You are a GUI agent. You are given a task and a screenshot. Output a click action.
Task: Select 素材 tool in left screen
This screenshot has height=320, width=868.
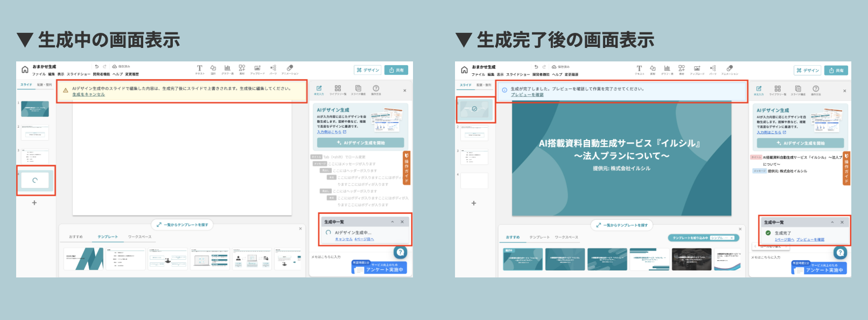tap(242, 70)
